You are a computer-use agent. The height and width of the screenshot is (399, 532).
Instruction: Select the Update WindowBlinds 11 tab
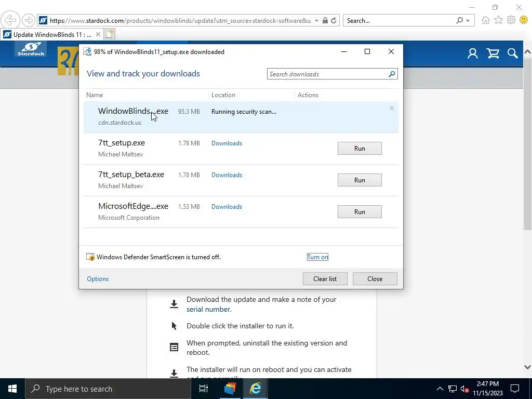pyautogui.click(x=51, y=34)
